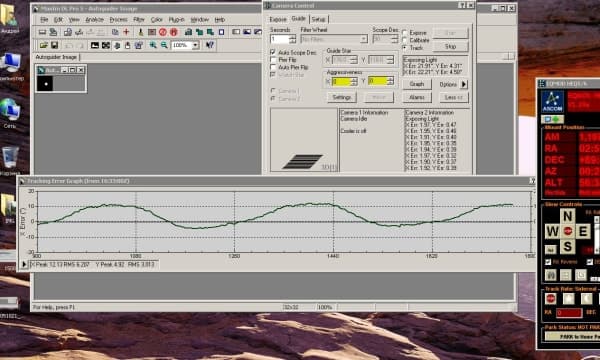This screenshot has height=360, width=600.
Task: Open the Analyze menu
Action: [x=94, y=20]
